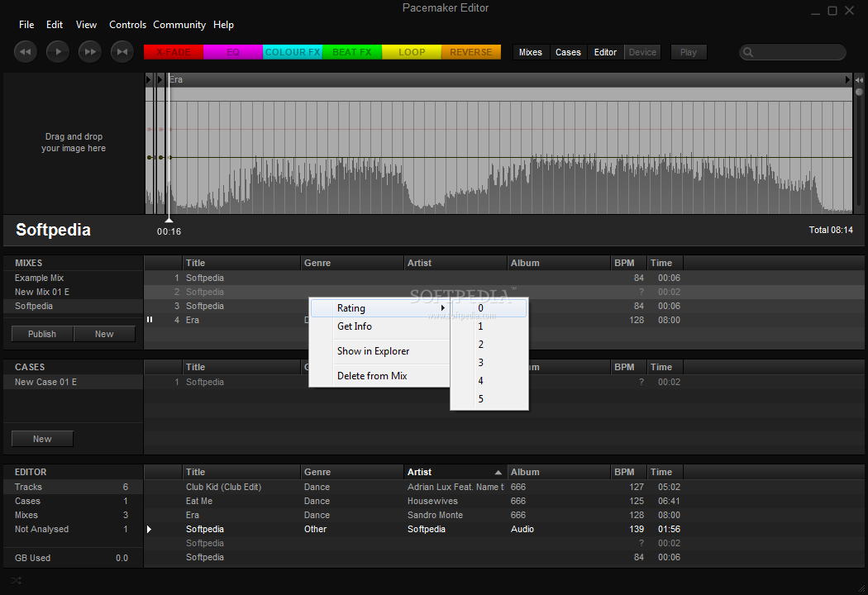The height and width of the screenshot is (595, 868).
Task: Set rating to 4
Action: [489, 381]
